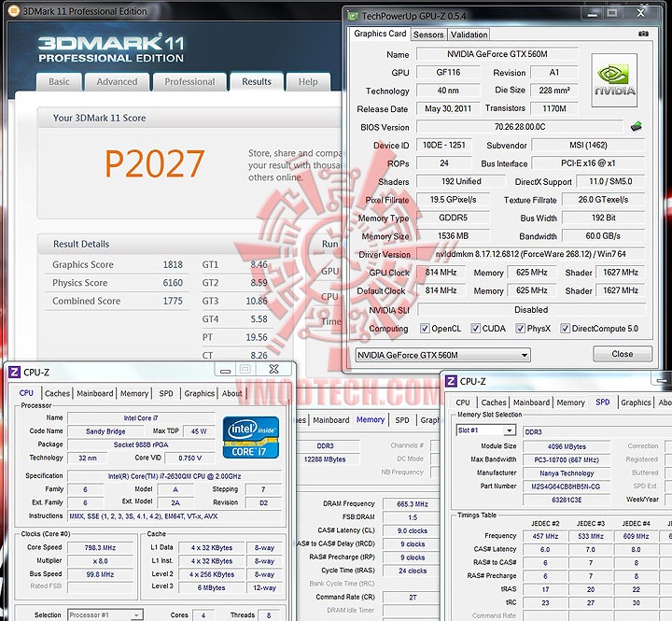Click the Physics Score value 6160
The width and height of the screenshot is (672, 621).
pos(173,283)
